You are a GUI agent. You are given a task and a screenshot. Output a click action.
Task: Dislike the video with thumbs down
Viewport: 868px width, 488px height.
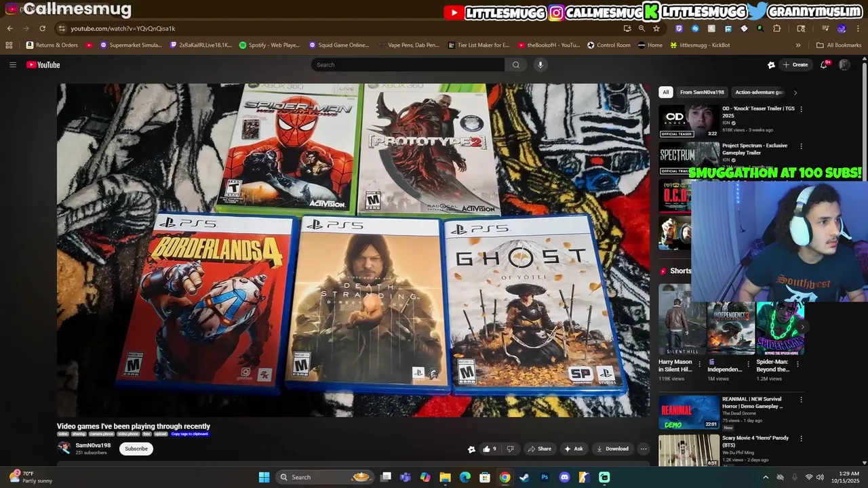pos(511,449)
